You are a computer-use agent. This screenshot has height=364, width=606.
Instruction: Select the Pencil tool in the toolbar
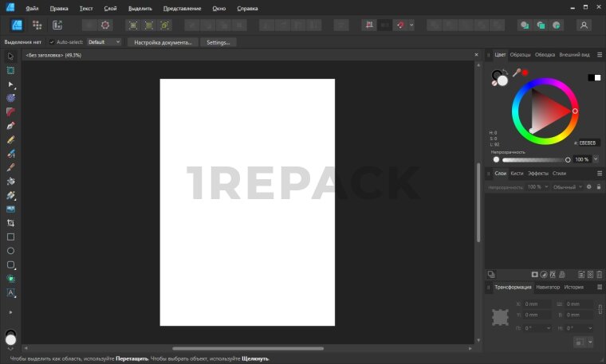pyautogui.click(x=11, y=139)
